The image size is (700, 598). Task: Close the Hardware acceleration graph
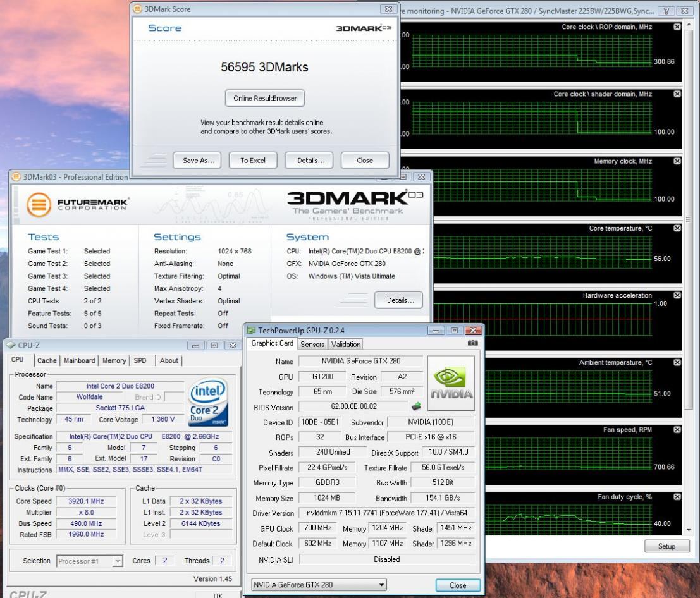coord(677,295)
